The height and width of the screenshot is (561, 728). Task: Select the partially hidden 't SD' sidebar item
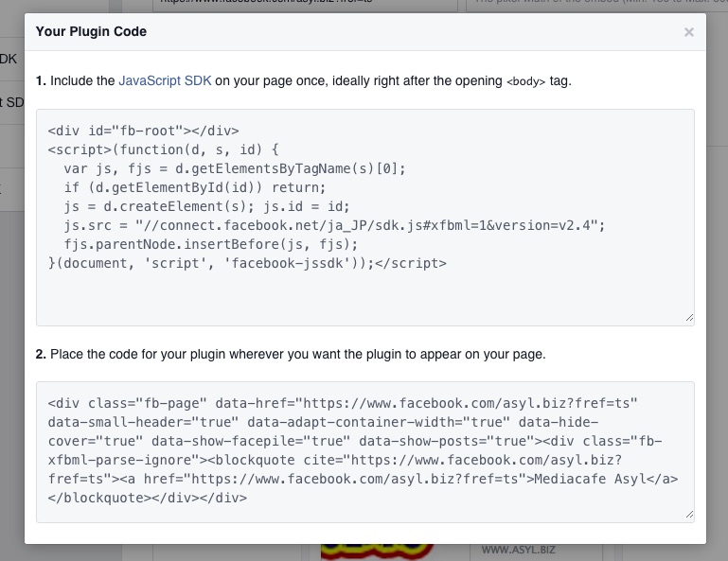tap(11, 101)
